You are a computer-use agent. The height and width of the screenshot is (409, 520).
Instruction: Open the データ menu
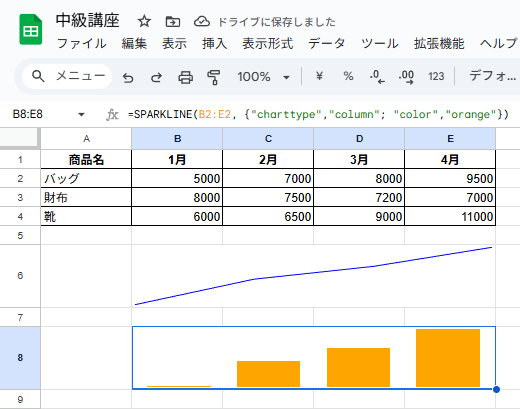327,43
